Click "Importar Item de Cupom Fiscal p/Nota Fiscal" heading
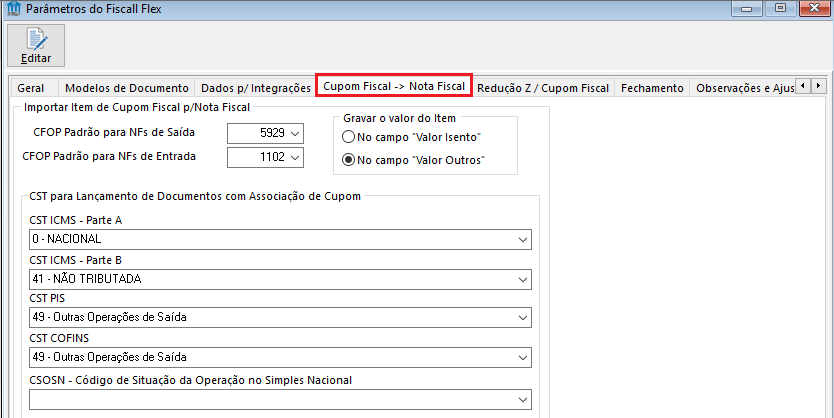 point(137,107)
